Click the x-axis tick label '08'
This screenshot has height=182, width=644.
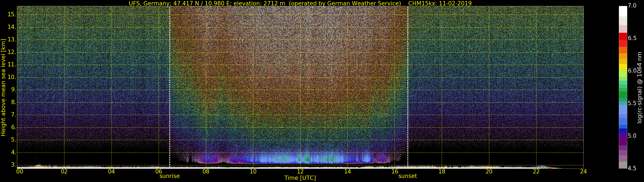(206, 172)
